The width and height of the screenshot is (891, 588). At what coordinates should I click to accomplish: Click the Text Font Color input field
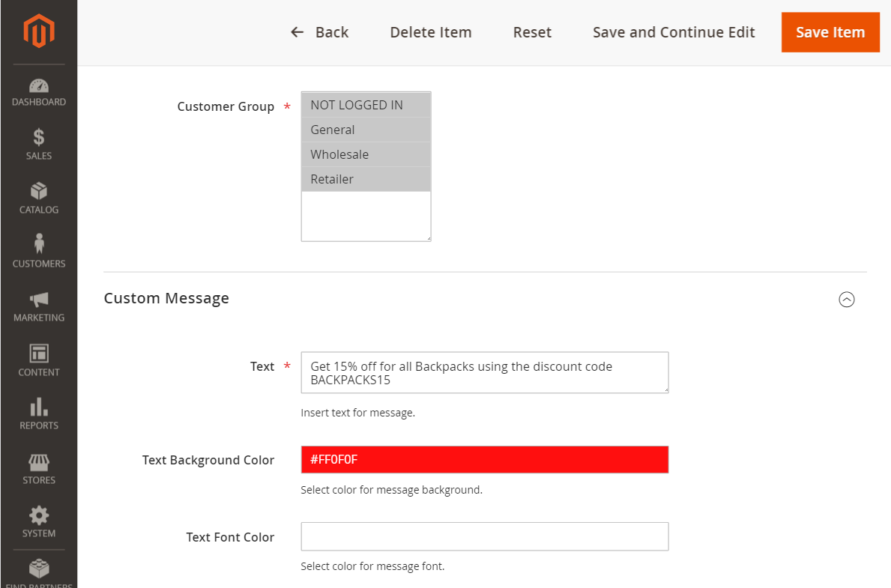[484, 536]
